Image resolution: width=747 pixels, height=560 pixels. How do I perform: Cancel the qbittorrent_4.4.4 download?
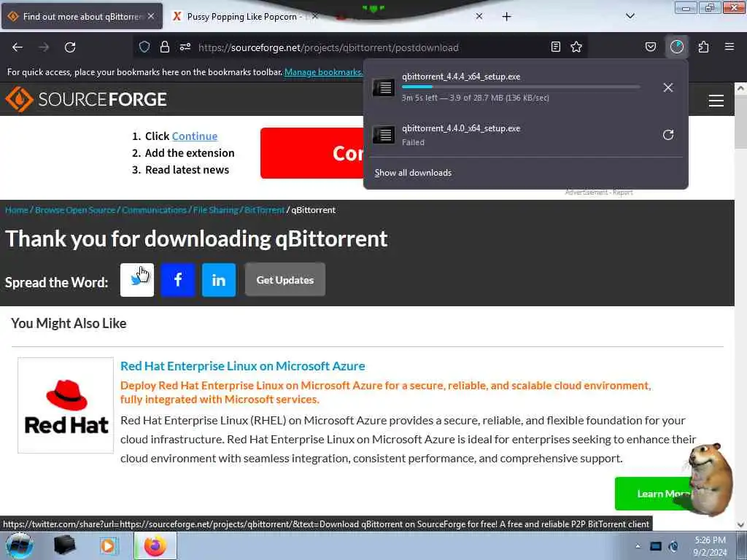[668, 87]
